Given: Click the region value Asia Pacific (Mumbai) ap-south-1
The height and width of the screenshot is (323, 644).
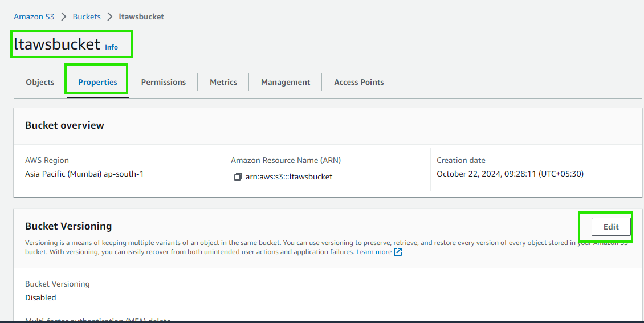Looking at the screenshot, I should pyautogui.click(x=84, y=174).
